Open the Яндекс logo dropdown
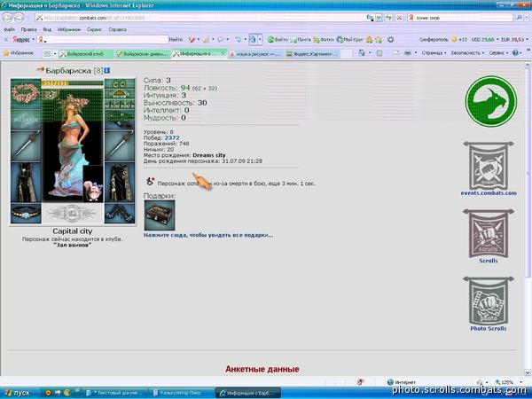This screenshot has width=532, height=399. pyautogui.click(x=24, y=40)
